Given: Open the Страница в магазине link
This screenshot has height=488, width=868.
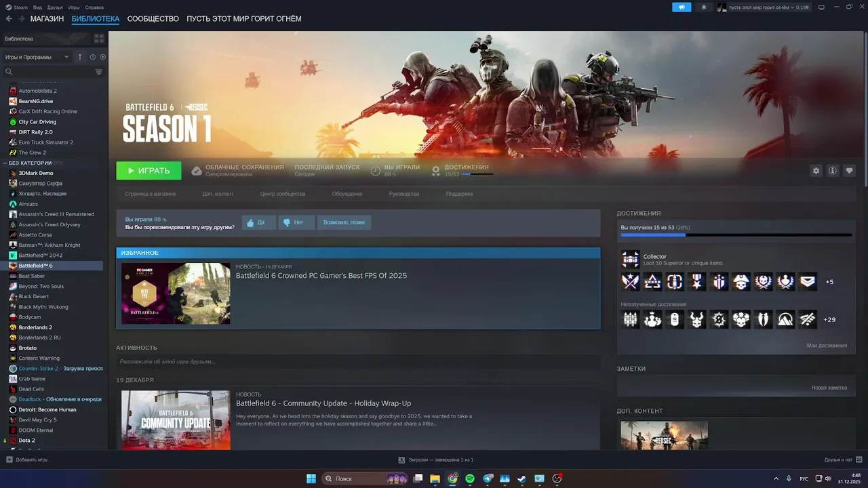Looking at the screenshot, I should pos(150,194).
